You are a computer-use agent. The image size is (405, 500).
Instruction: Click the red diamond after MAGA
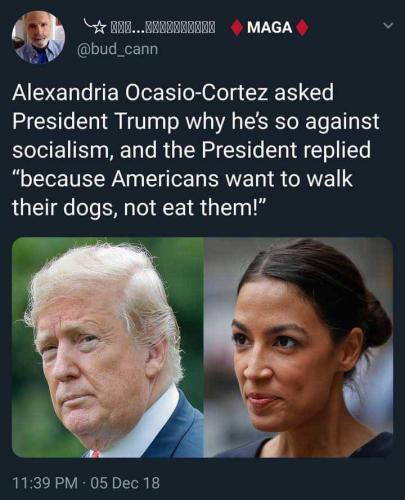pyautogui.click(x=301, y=28)
